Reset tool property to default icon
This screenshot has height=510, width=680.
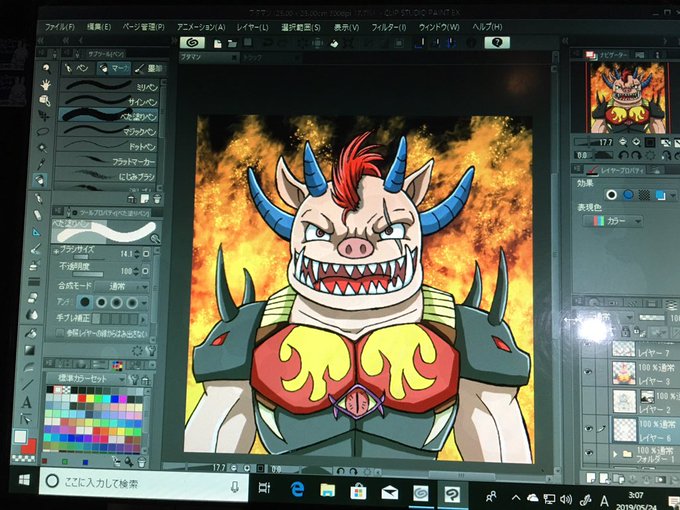(137, 350)
